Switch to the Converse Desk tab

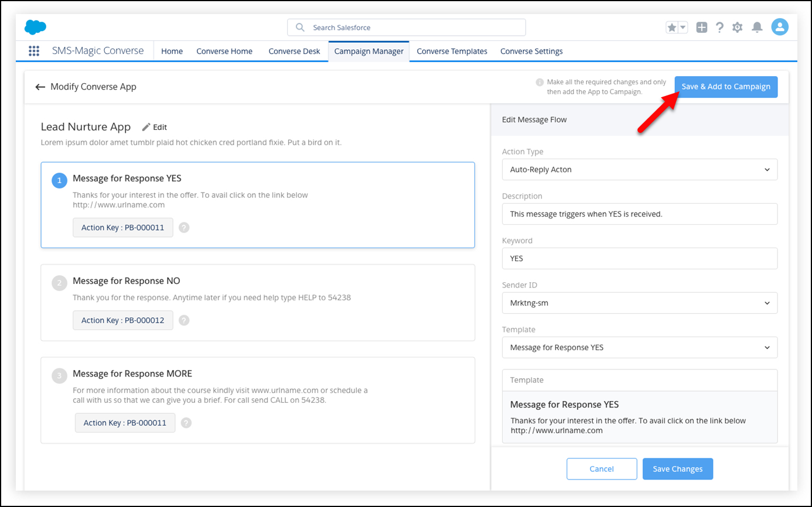(x=294, y=51)
